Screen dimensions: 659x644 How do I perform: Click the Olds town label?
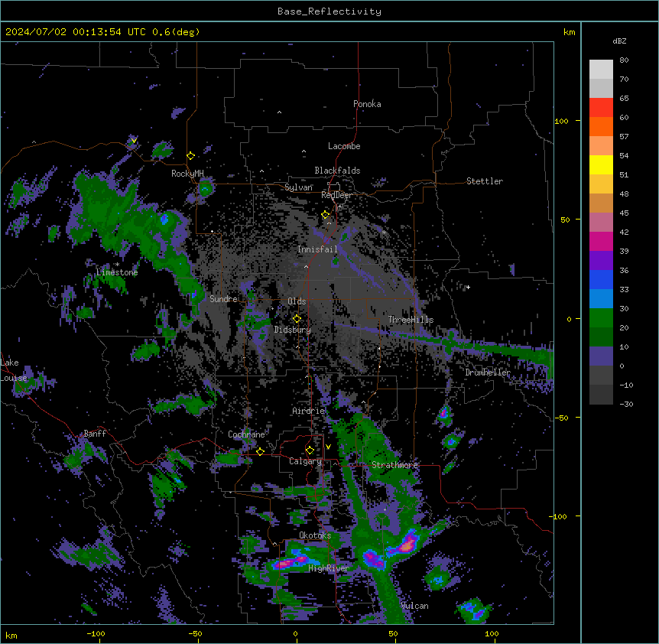click(297, 301)
